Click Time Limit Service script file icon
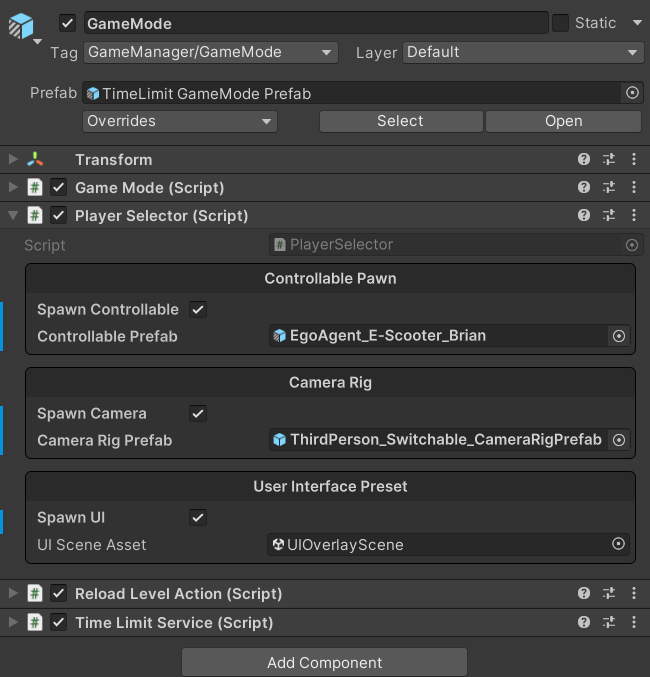Viewport: 650px width, 677px height. click(35, 622)
